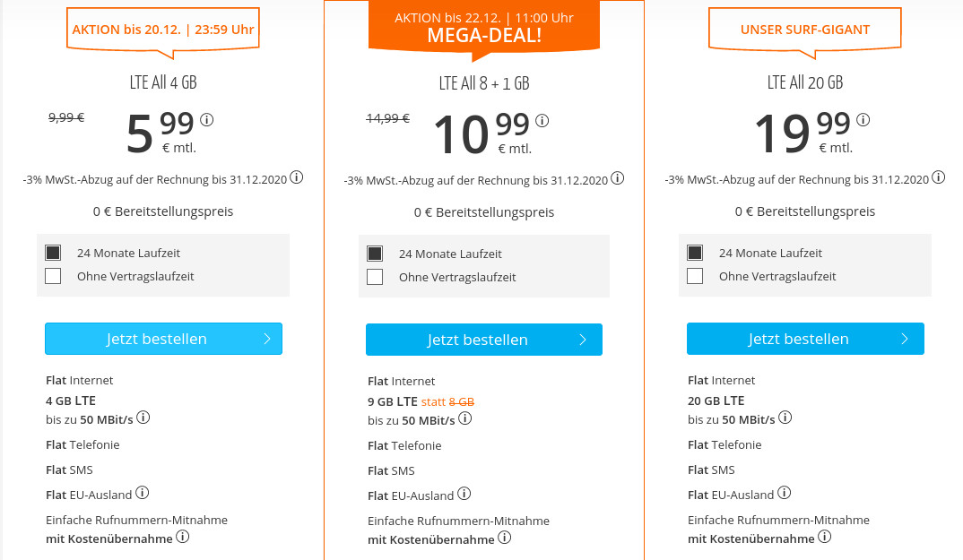
Task: Click the MwSt.-Abzug info icon in the middle plan
Action: point(617,177)
